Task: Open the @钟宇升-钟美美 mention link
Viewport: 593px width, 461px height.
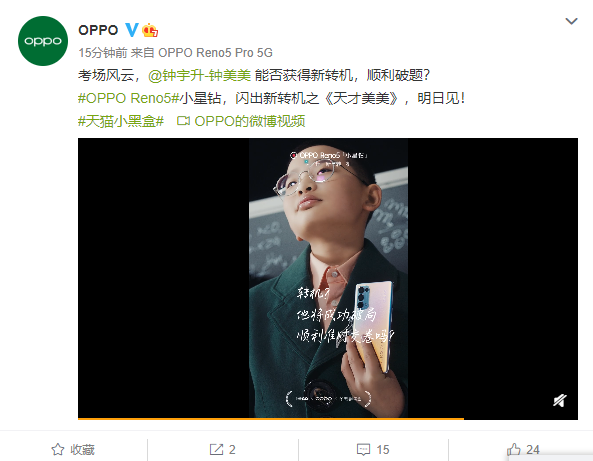Action: tap(199, 75)
